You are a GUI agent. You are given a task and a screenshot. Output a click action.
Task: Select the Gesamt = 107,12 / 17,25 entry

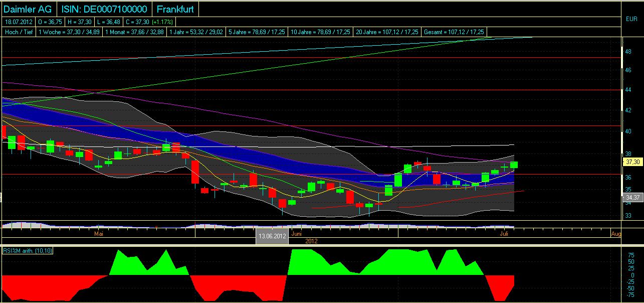pyautogui.click(x=454, y=32)
